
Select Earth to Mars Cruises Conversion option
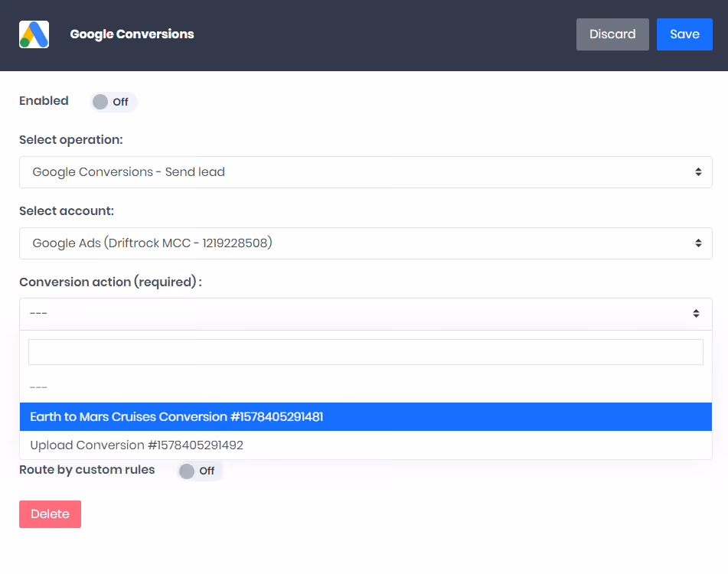(366, 416)
